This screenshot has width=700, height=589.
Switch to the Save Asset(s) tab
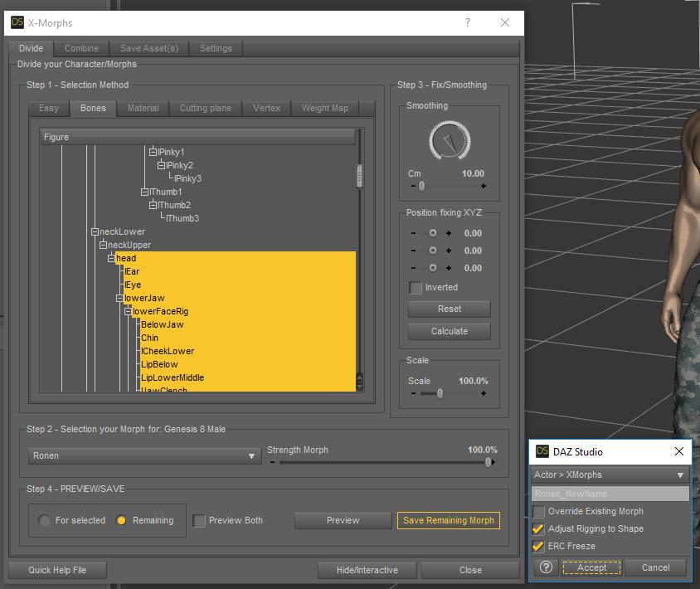point(149,48)
